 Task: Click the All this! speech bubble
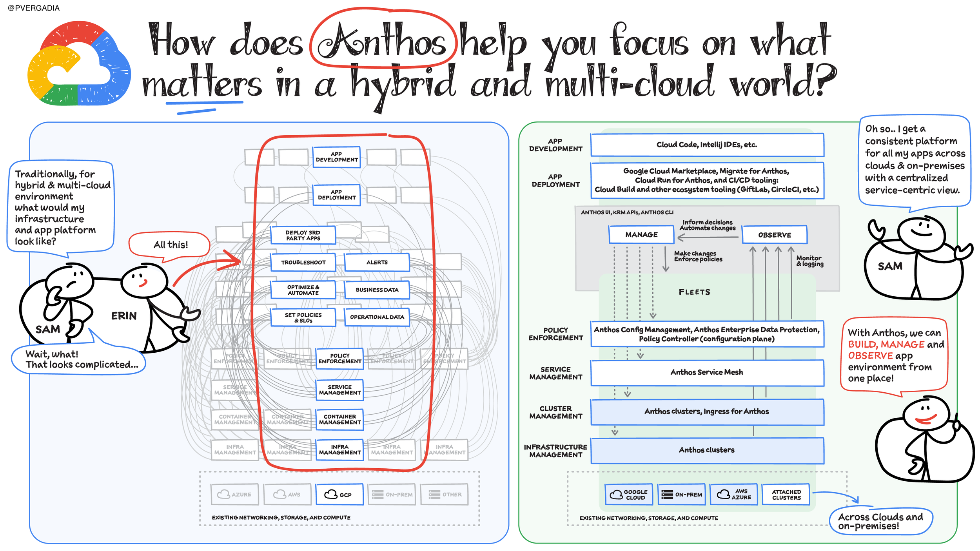point(170,245)
